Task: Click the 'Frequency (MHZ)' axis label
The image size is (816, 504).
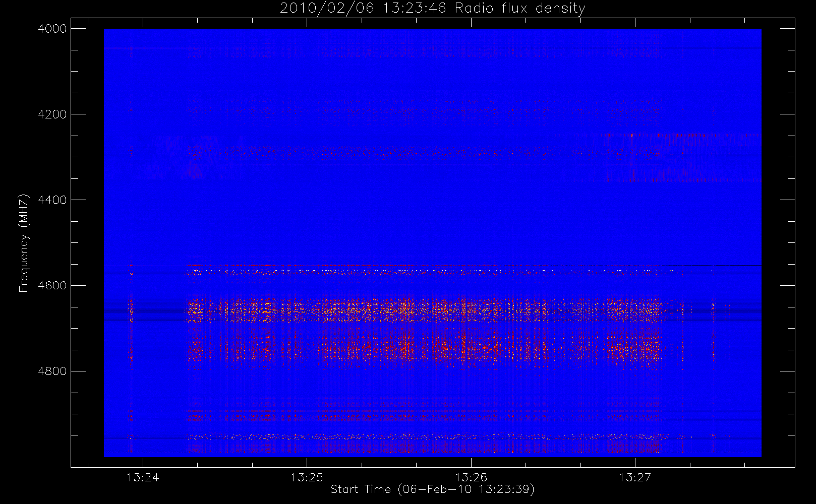Action: (x=24, y=243)
